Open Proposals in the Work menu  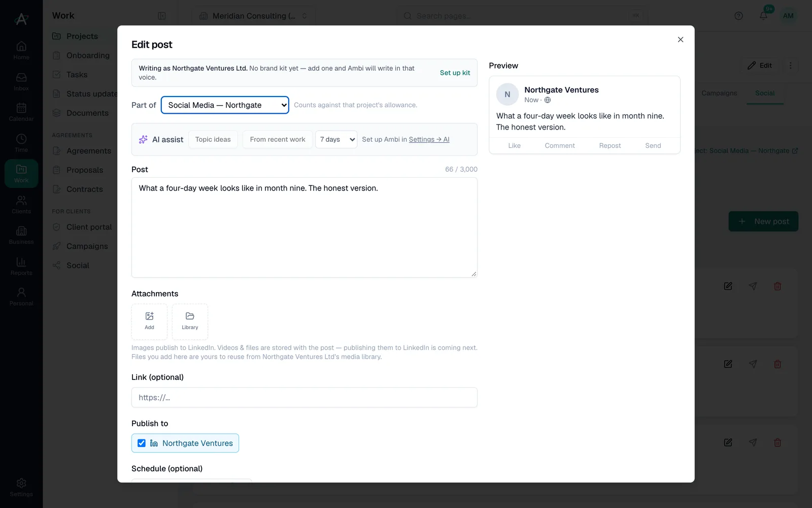(84, 170)
